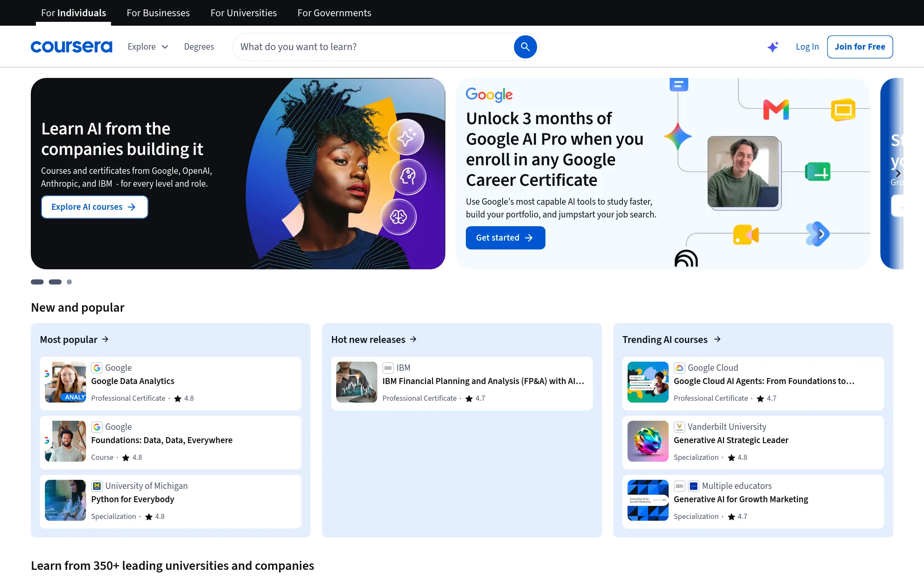The image size is (924, 578).
Task: Select the second carousel indicator dot
Action: point(55,282)
